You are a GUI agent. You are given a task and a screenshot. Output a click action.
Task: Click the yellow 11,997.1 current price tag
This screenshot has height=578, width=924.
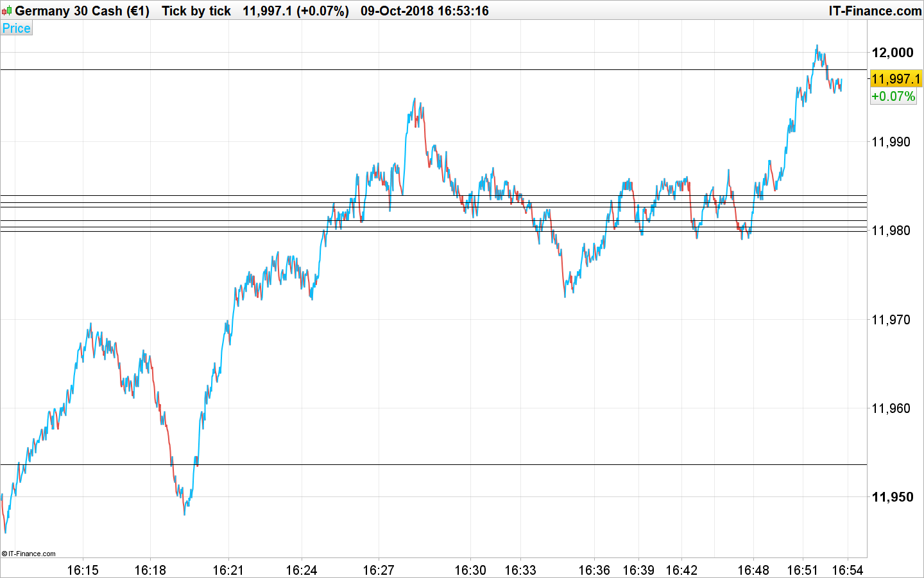(x=896, y=79)
